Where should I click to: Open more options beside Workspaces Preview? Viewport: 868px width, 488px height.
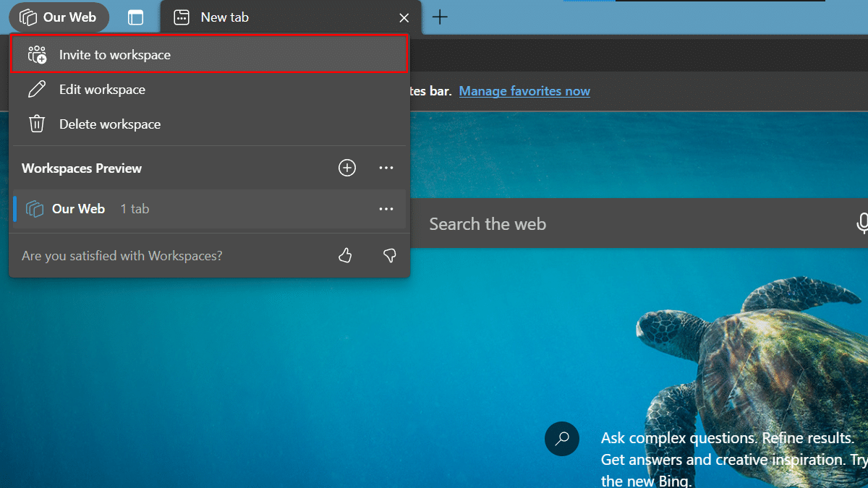(x=386, y=168)
